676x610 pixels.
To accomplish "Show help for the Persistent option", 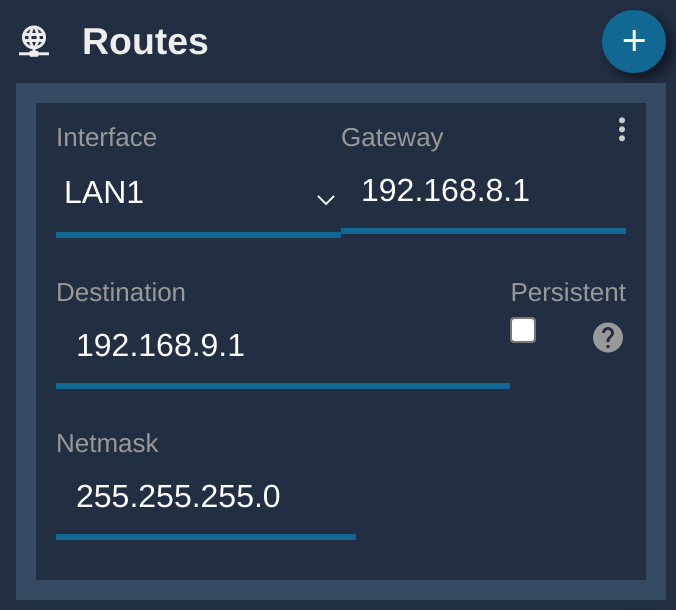I will 607,338.
